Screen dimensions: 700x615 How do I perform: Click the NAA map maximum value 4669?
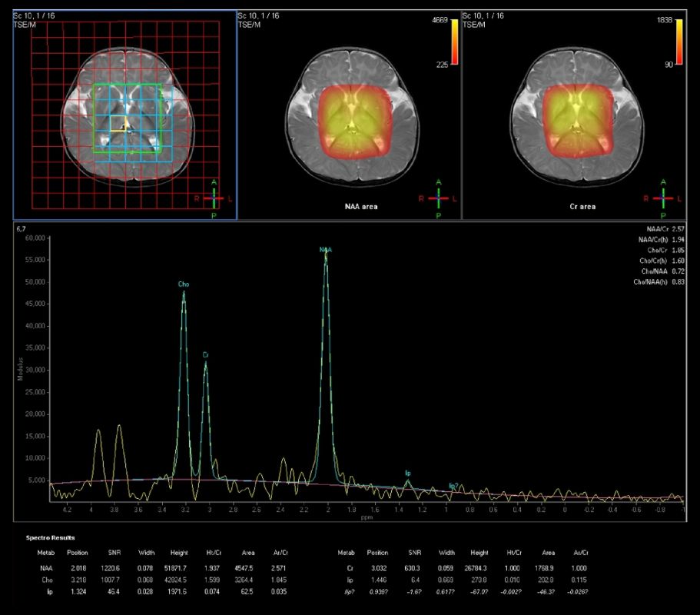point(440,20)
